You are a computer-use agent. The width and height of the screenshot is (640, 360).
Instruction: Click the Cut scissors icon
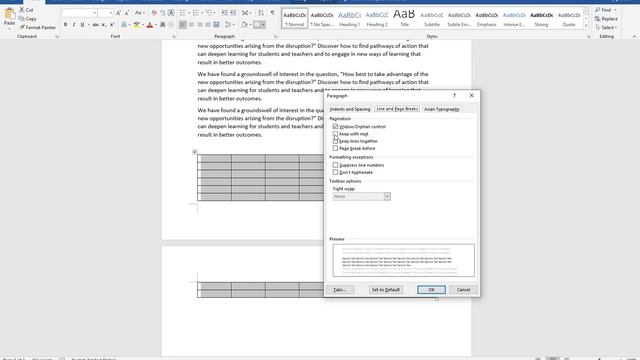tap(22, 10)
